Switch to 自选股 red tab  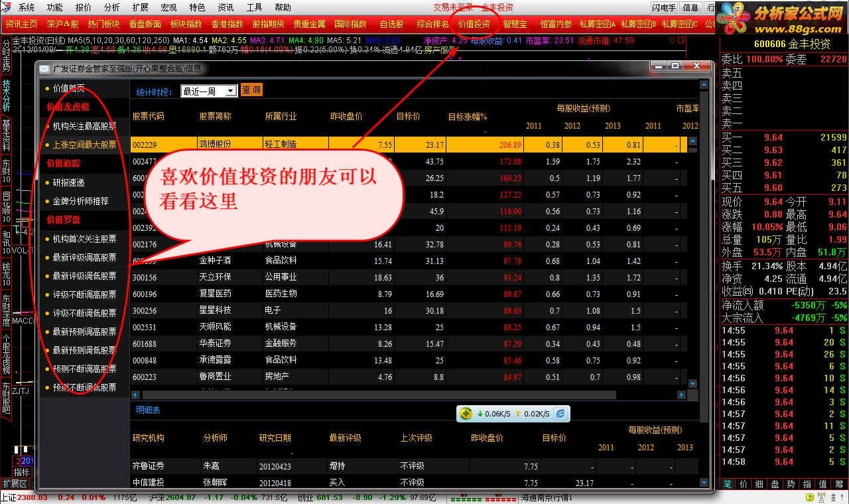391,24
